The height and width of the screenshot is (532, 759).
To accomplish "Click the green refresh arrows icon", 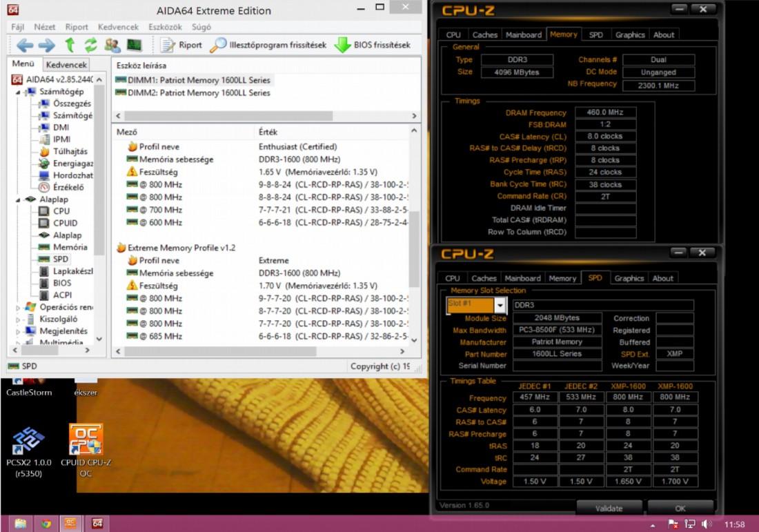I will click(90, 45).
